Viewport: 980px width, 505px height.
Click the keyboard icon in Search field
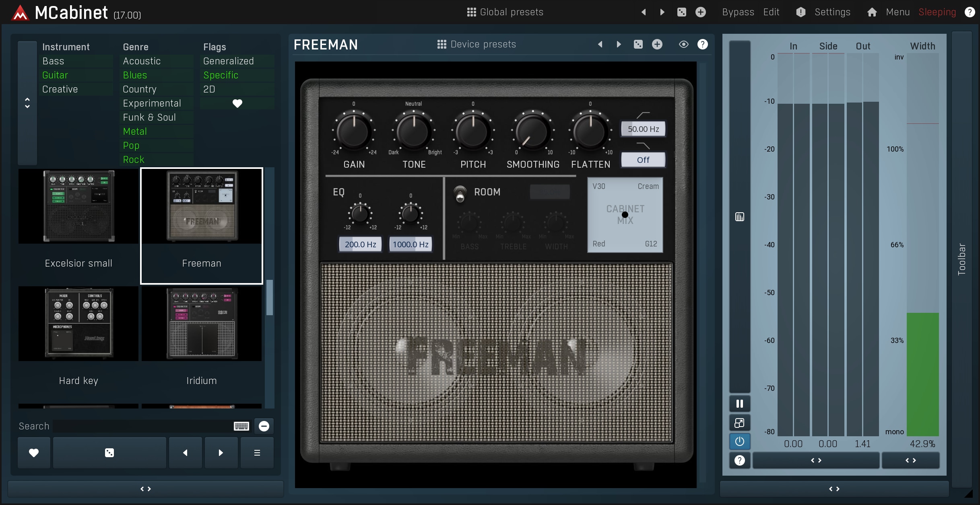click(x=241, y=426)
